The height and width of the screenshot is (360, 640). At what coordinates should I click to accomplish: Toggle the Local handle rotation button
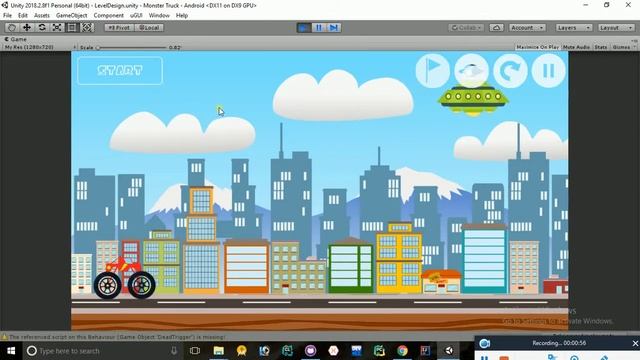[149, 27]
